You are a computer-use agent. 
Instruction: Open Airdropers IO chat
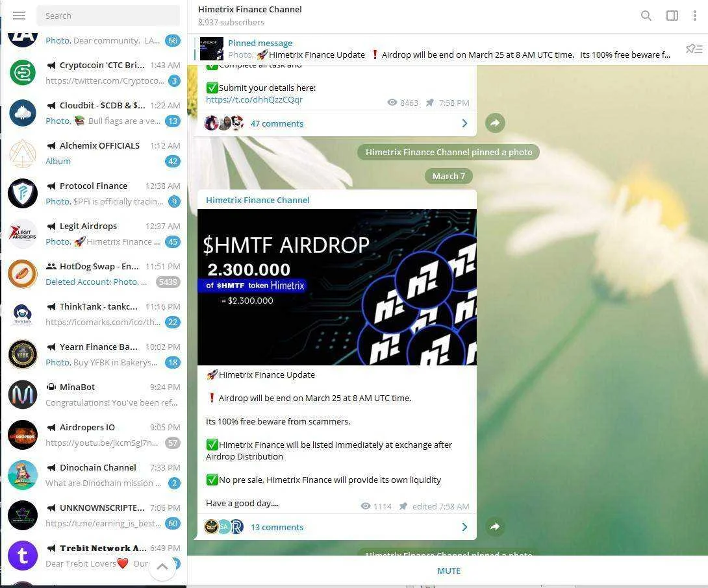tap(94, 434)
